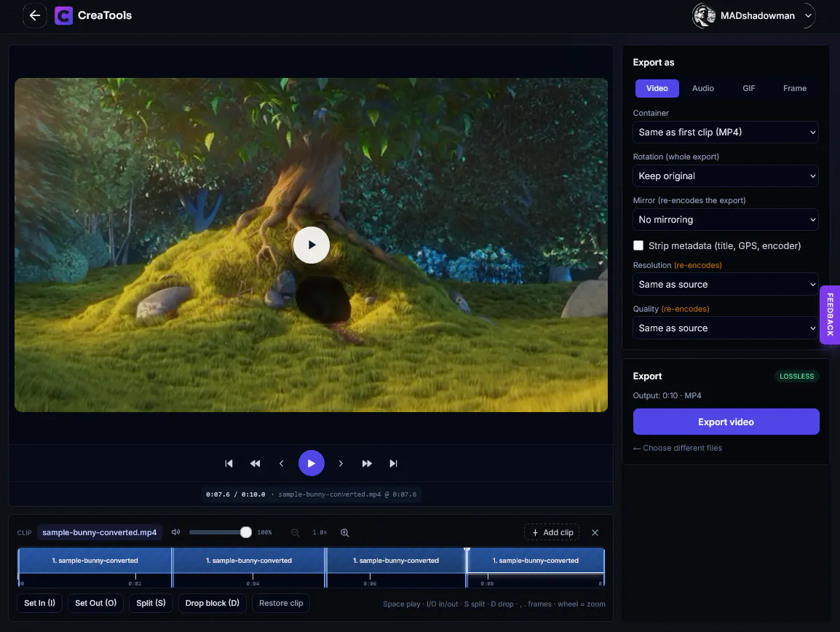
Task: Click the Restore clip button
Action: (281, 603)
